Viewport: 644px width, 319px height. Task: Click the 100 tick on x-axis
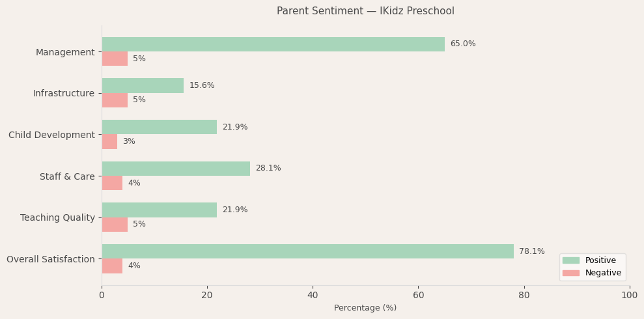[x=629, y=295]
